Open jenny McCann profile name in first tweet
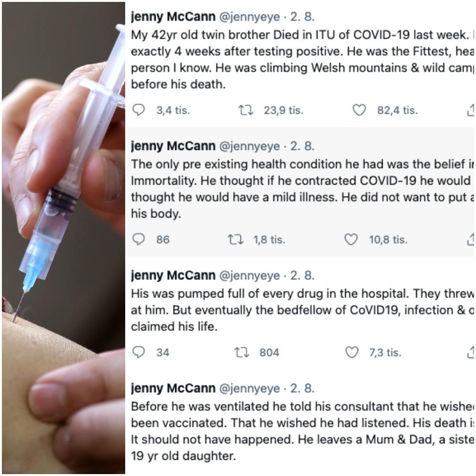The image size is (476, 476). [173, 17]
